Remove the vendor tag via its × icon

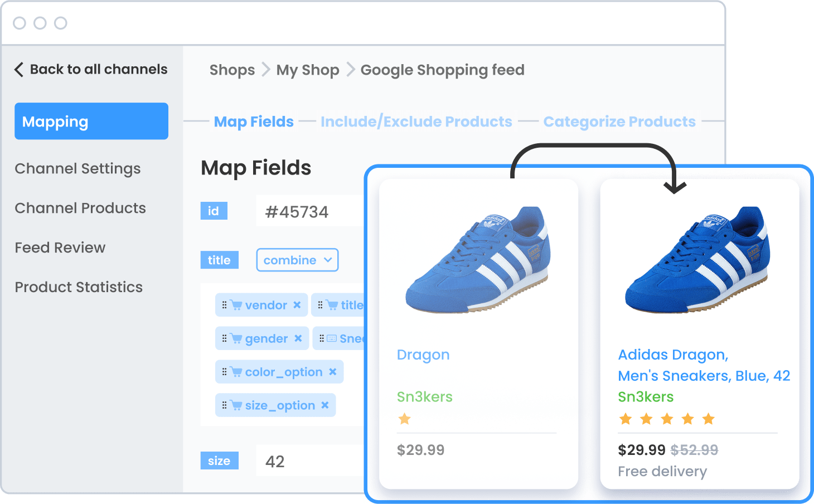[298, 305]
